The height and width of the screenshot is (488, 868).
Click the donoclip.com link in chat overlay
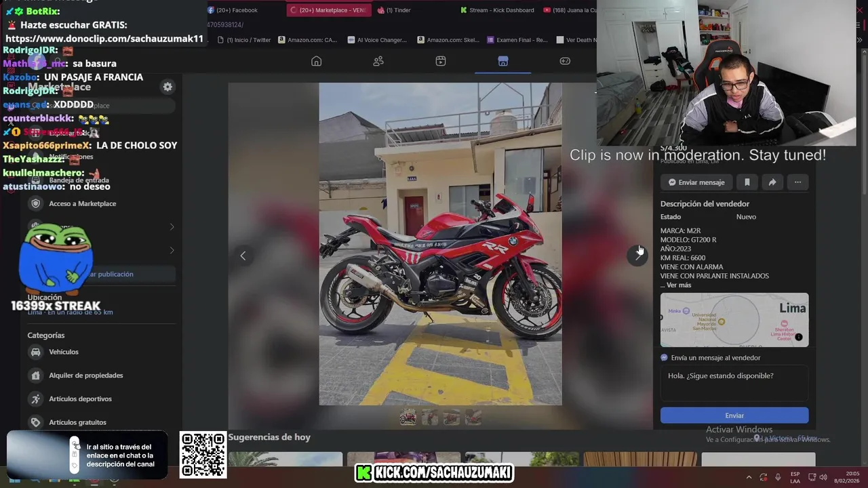pyautogui.click(x=104, y=39)
